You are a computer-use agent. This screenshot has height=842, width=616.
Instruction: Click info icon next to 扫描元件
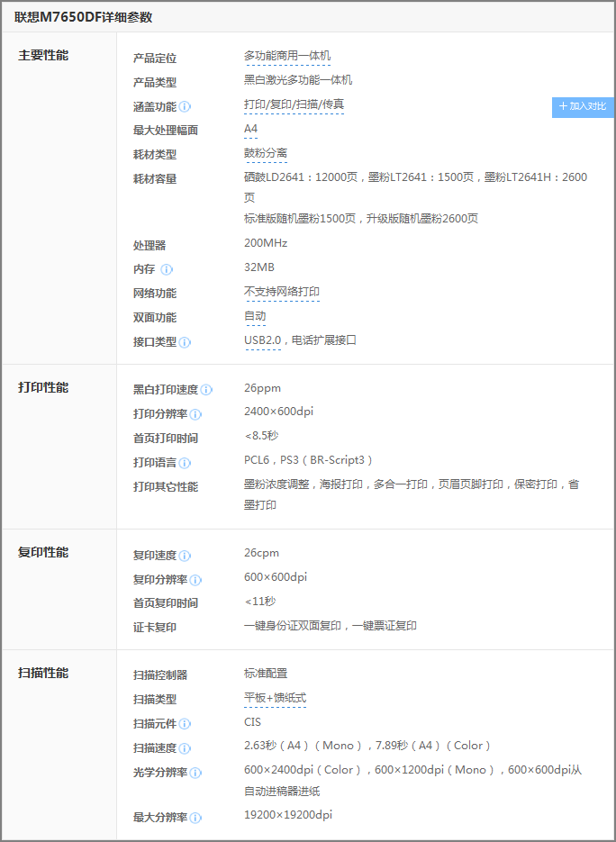click(x=185, y=724)
